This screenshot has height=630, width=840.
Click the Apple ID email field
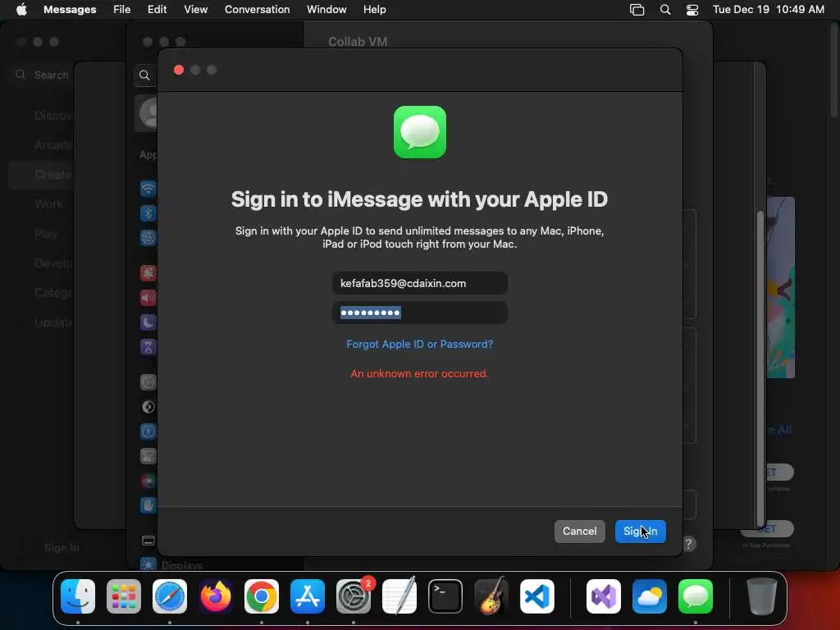419,283
